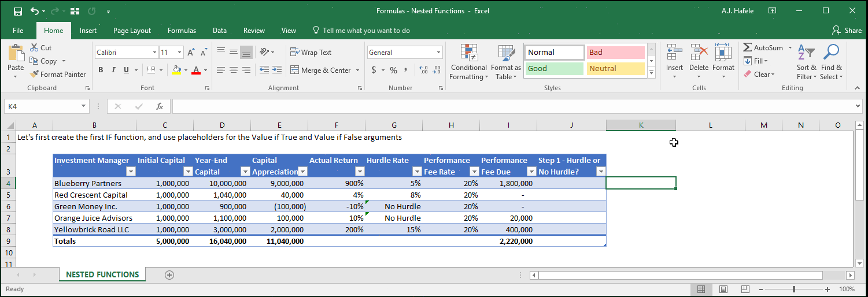Open Merge & Center dropdown arrow
Image resolution: width=868 pixels, height=297 pixels.
(357, 70)
